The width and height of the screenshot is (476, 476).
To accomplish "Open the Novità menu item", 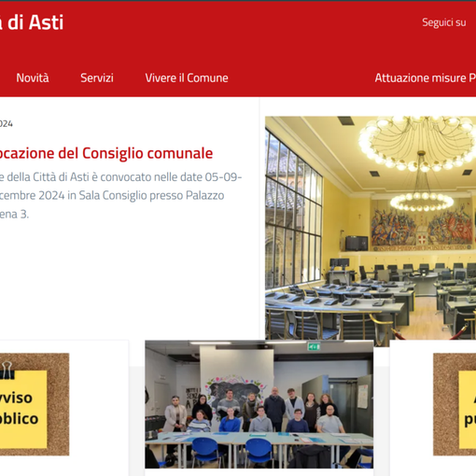I will click(33, 77).
